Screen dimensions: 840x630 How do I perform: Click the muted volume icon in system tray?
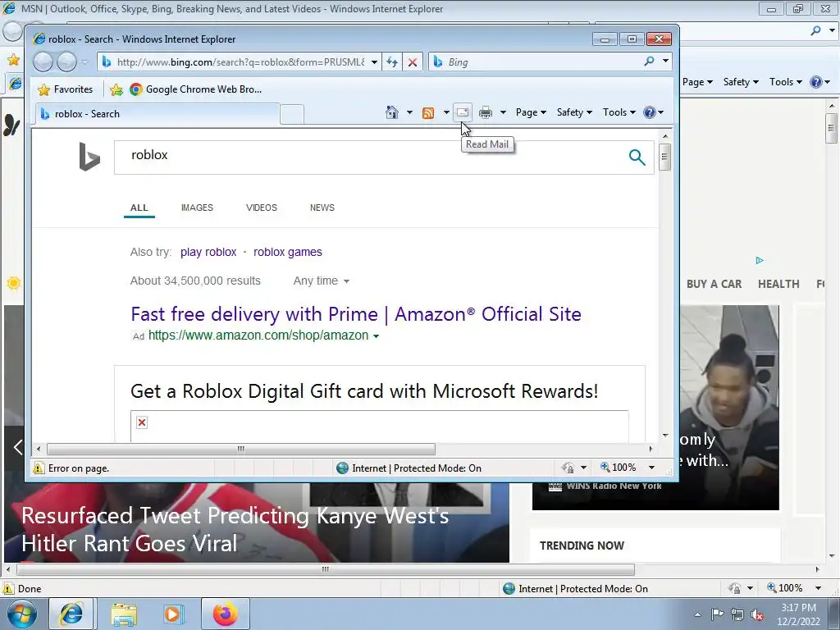(x=757, y=614)
